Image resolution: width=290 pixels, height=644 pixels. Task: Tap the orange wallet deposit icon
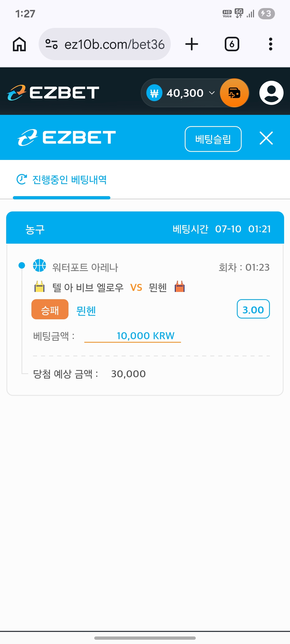point(234,93)
